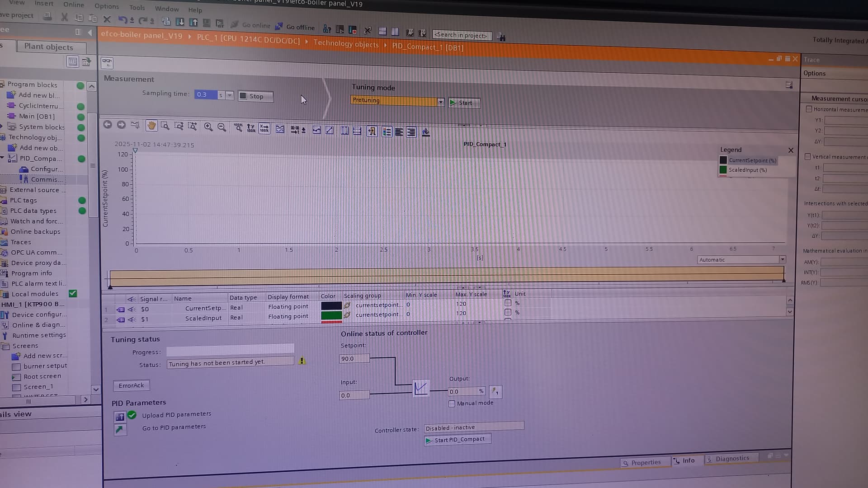Enable the Manual mode checkbox
This screenshot has width=868, height=488.
pyautogui.click(x=452, y=404)
